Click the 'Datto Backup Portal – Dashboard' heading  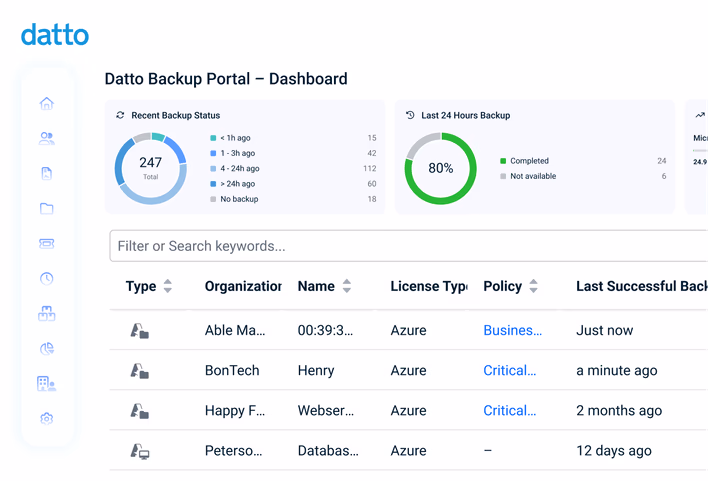(x=226, y=79)
